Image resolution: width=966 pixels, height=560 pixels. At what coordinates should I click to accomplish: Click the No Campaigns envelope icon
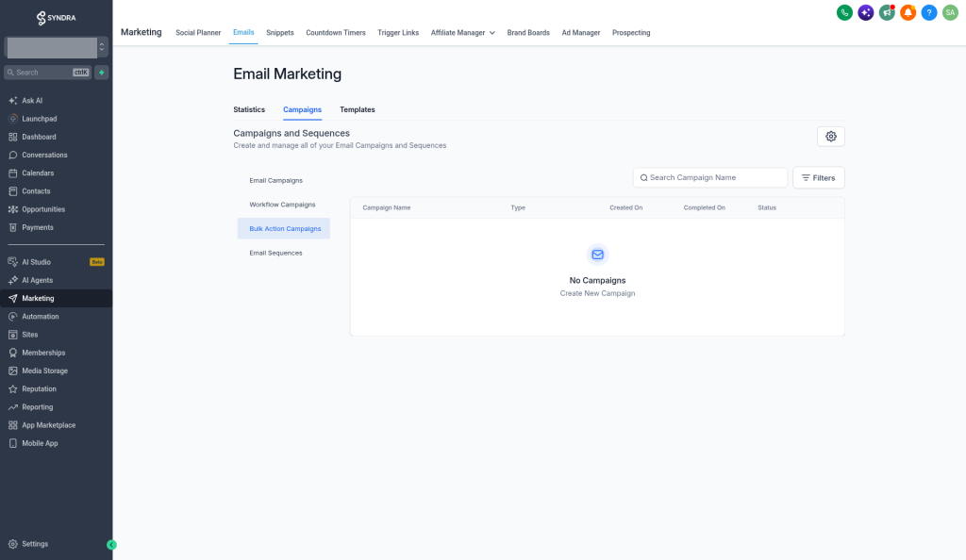point(597,255)
